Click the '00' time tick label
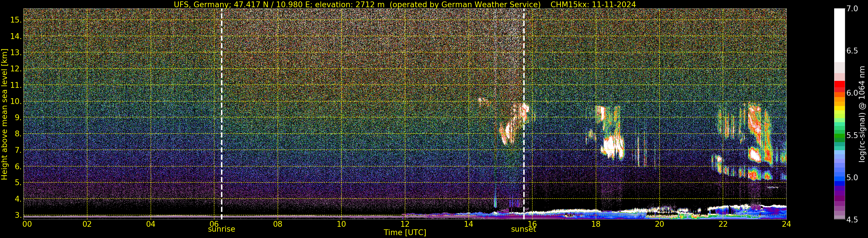Viewport: 868px width, 238px height. (27, 224)
